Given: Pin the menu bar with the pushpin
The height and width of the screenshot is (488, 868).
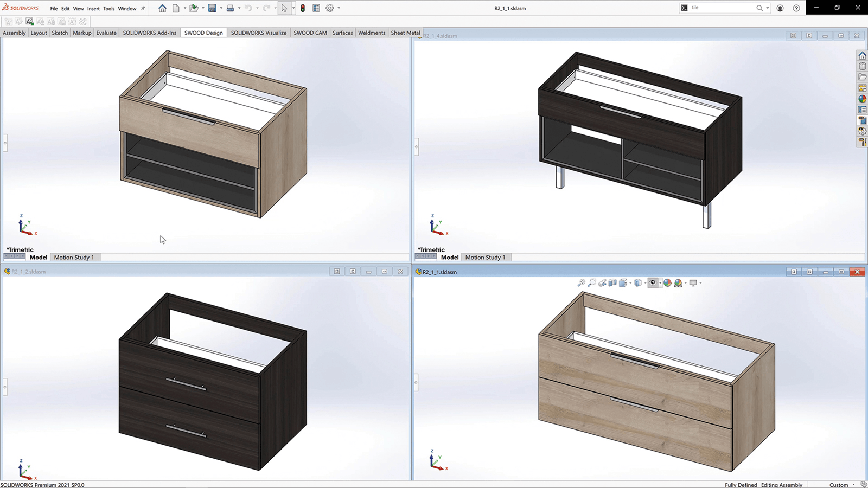Looking at the screenshot, I should [142, 8].
